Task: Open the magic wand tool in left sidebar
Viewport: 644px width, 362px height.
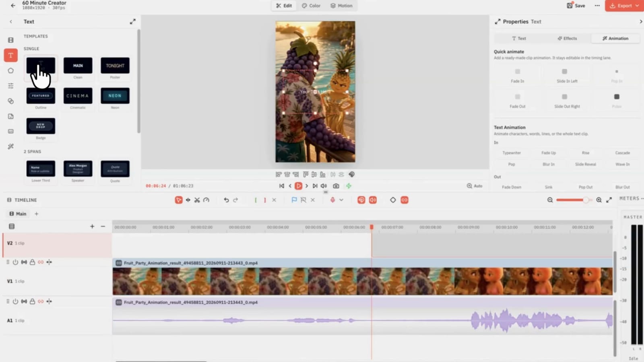Action: [11, 146]
